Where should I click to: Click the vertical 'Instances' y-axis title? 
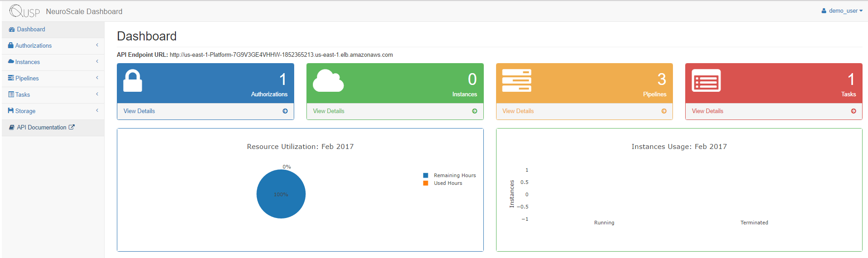click(512, 194)
